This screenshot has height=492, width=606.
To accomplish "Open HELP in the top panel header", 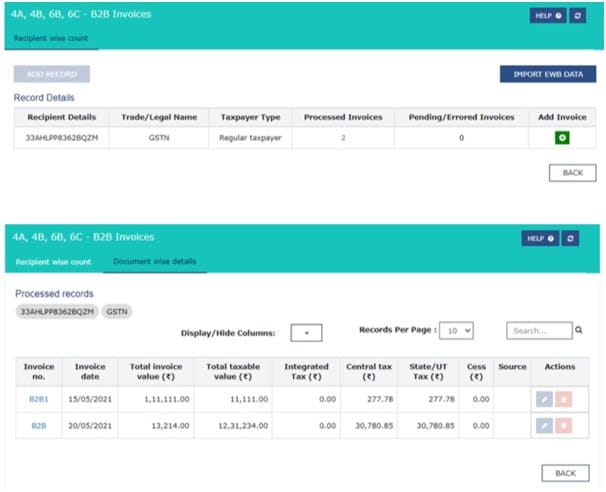I will click(546, 16).
